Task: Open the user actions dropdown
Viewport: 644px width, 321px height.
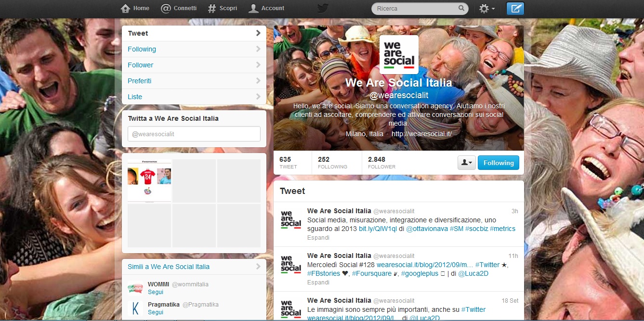Action: [466, 163]
